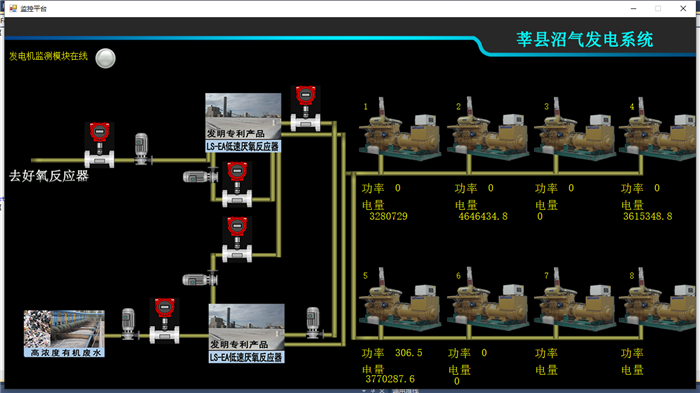Click the upper horizontal pump motor
Image resolution: width=700 pixels, height=393 pixels.
[x=200, y=176]
